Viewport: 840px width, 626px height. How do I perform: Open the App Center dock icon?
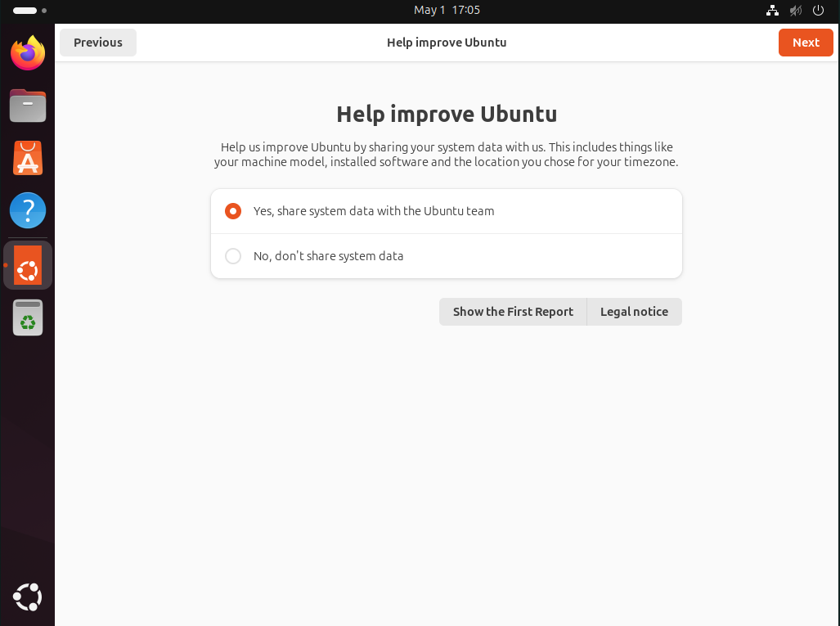[28, 159]
